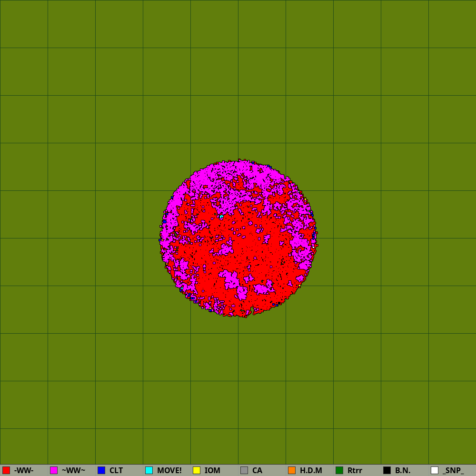Image resolution: width=476 pixels, height=476 pixels.
Task: Click the cyan MOVE! village on map
Action: [x=221, y=217]
